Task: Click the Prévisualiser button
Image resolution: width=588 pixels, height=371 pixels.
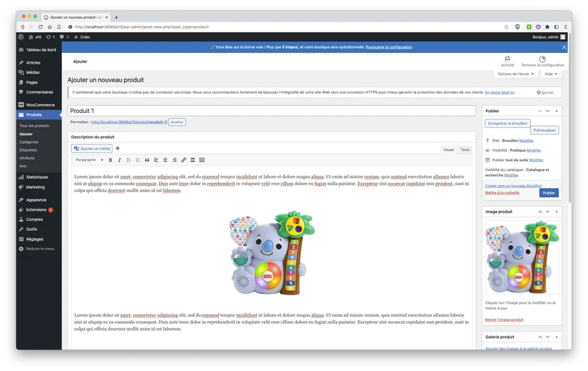Action: pos(544,131)
